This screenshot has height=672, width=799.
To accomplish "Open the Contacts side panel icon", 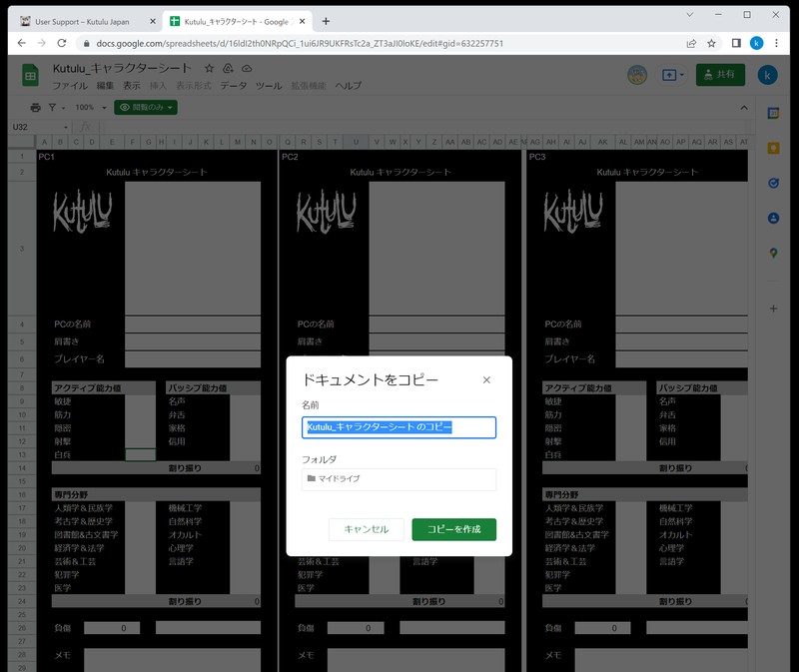I will 773,219.
